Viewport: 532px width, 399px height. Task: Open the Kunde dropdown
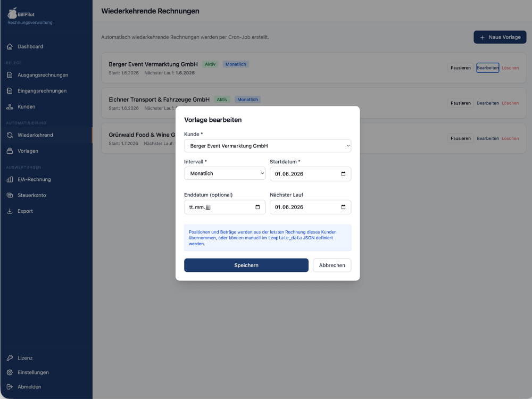268,146
